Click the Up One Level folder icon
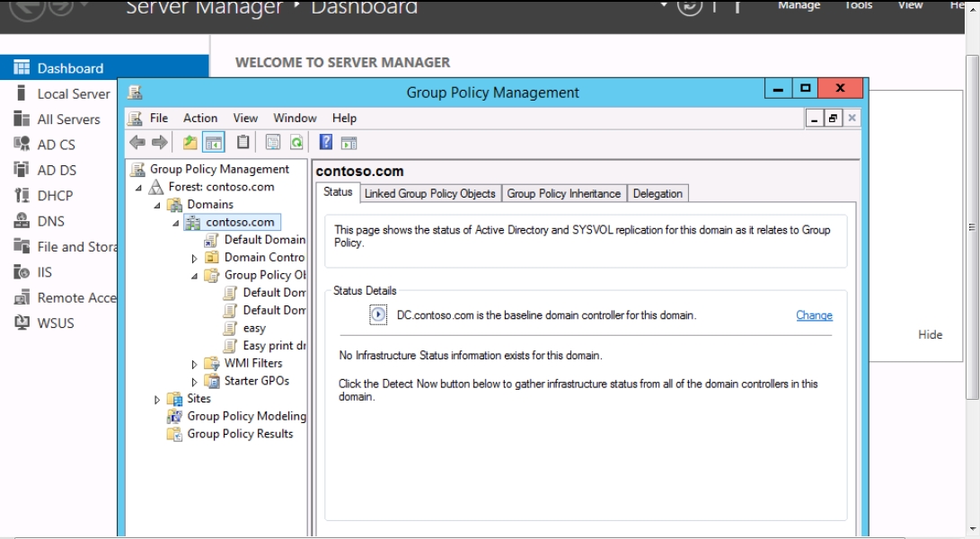980x539 pixels. coord(190,143)
